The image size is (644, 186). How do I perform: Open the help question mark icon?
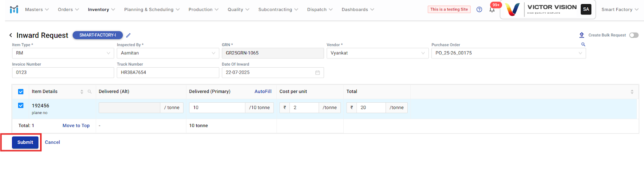(x=479, y=10)
